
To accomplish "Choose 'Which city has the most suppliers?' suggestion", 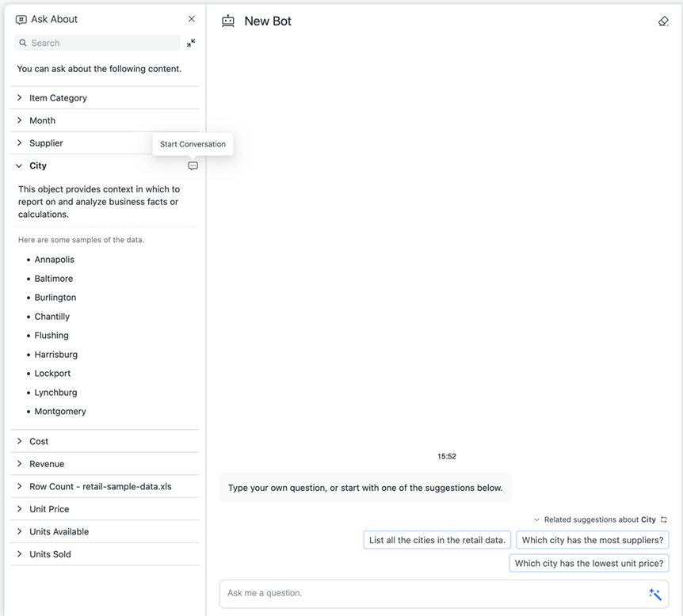I will pyautogui.click(x=592, y=540).
